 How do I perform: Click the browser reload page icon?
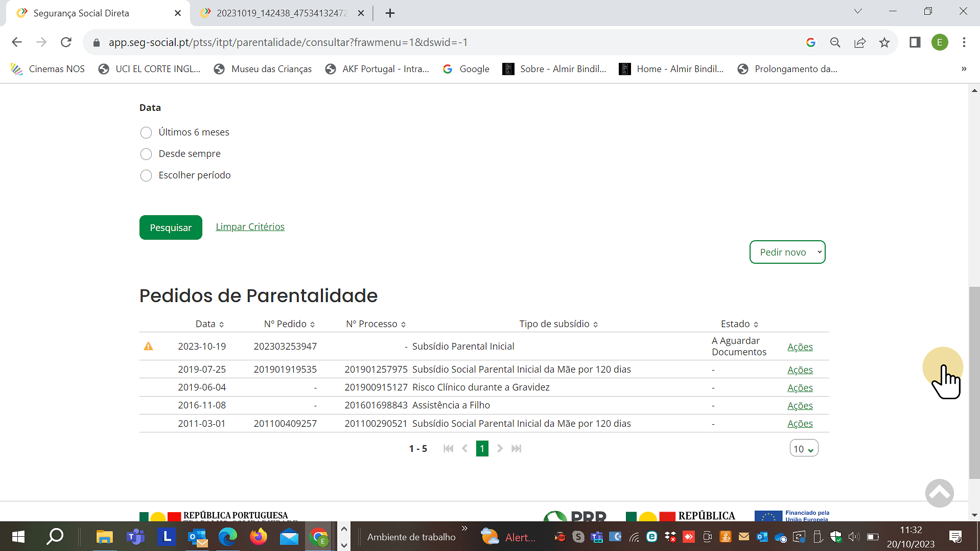coord(66,42)
